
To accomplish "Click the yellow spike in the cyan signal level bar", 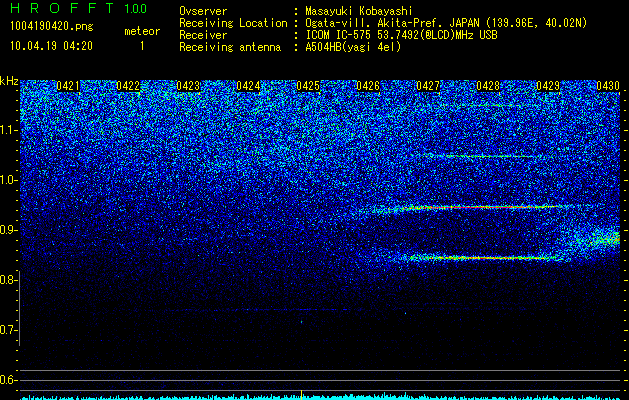I will (x=301, y=395).
